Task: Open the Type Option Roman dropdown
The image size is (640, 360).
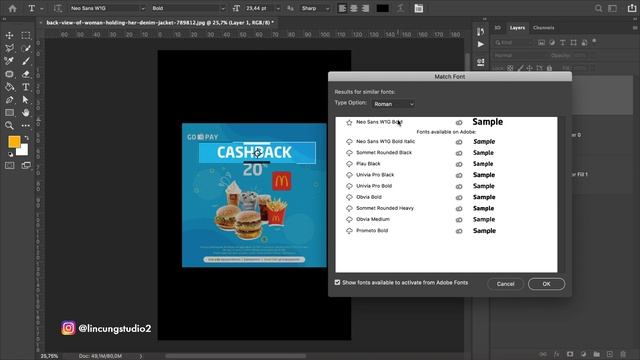Action: (x=393, y=104)
